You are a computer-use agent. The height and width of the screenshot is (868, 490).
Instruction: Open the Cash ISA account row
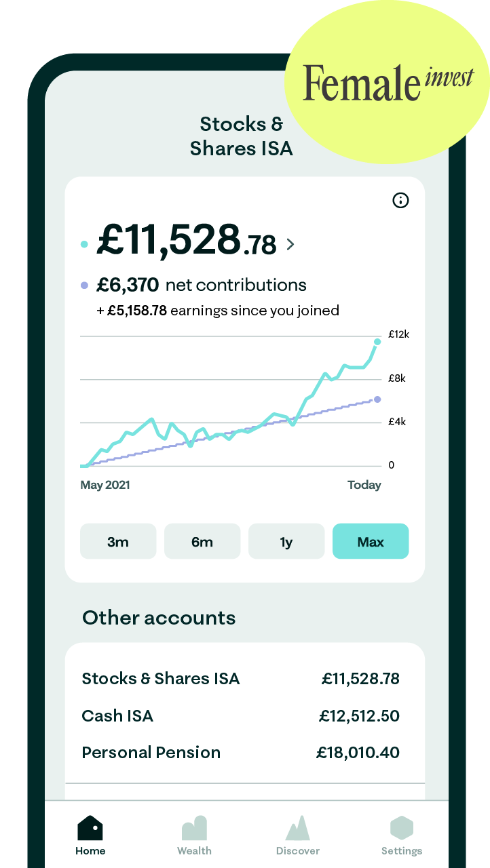click(x=240, y=716)
